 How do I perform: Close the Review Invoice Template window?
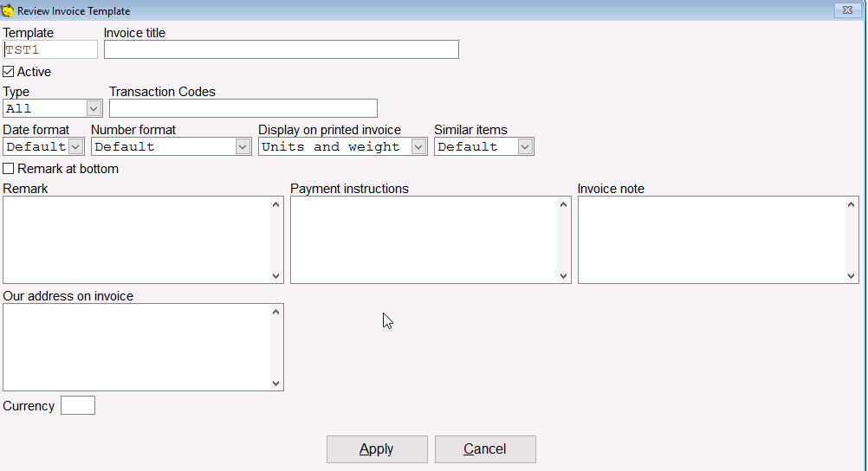tap(847, 10)
